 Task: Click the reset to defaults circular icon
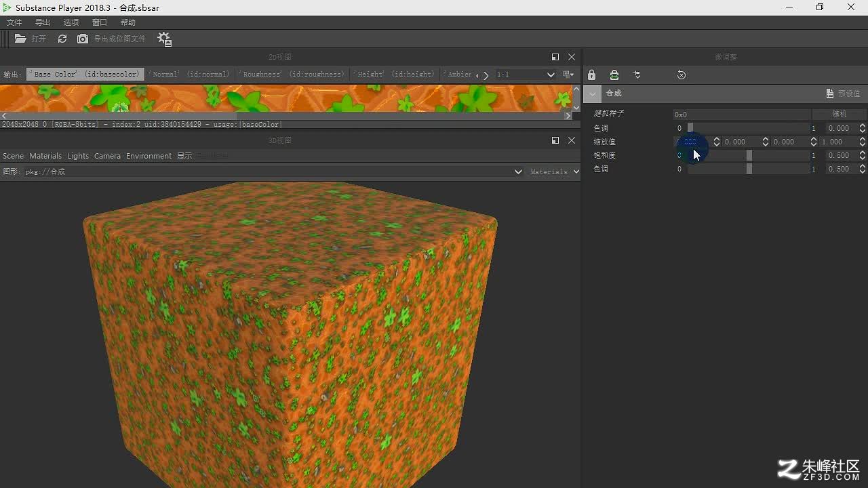click(682, 75)
